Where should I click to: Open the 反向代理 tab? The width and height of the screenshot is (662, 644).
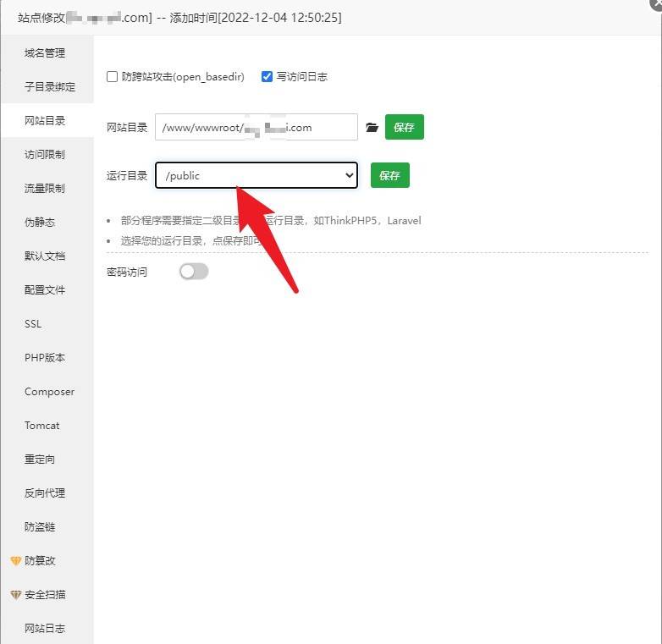(45, 493)
